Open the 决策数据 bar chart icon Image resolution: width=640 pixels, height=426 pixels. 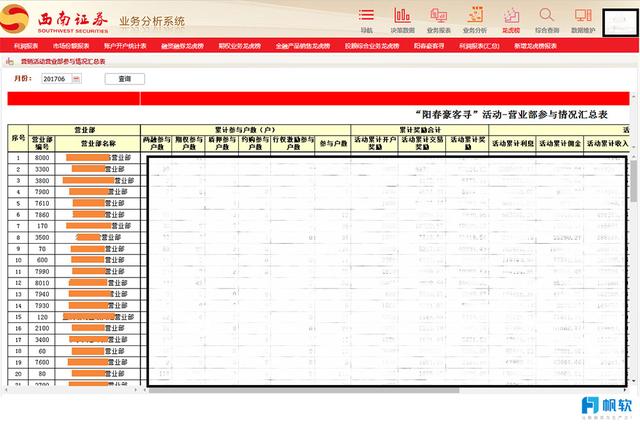pyautogui.click(x=402, y=20)
